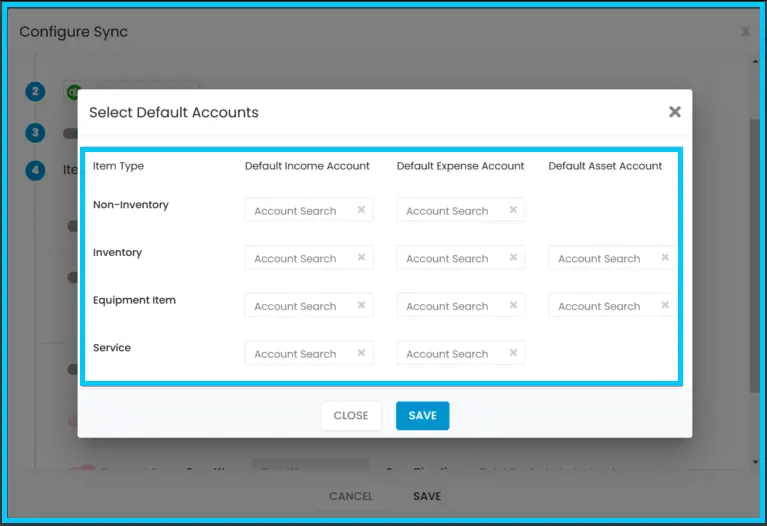Screen dimensions: 767x526
Task: Click the 'Default Income Account' header
Action: (307, 166)
